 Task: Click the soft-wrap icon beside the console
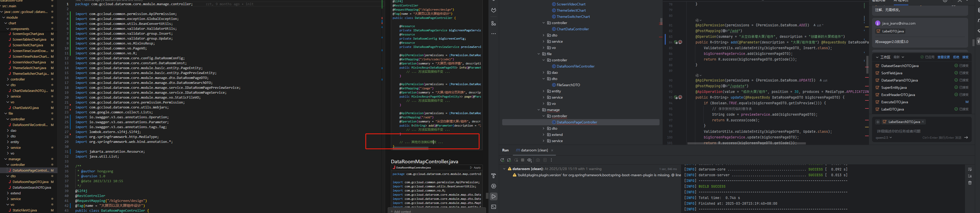(x=970, y=169)
